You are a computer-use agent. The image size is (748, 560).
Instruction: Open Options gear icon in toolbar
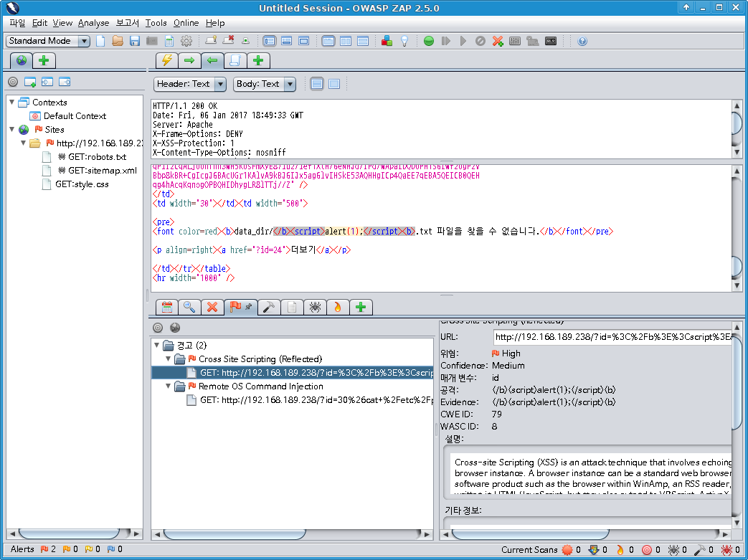186,41
